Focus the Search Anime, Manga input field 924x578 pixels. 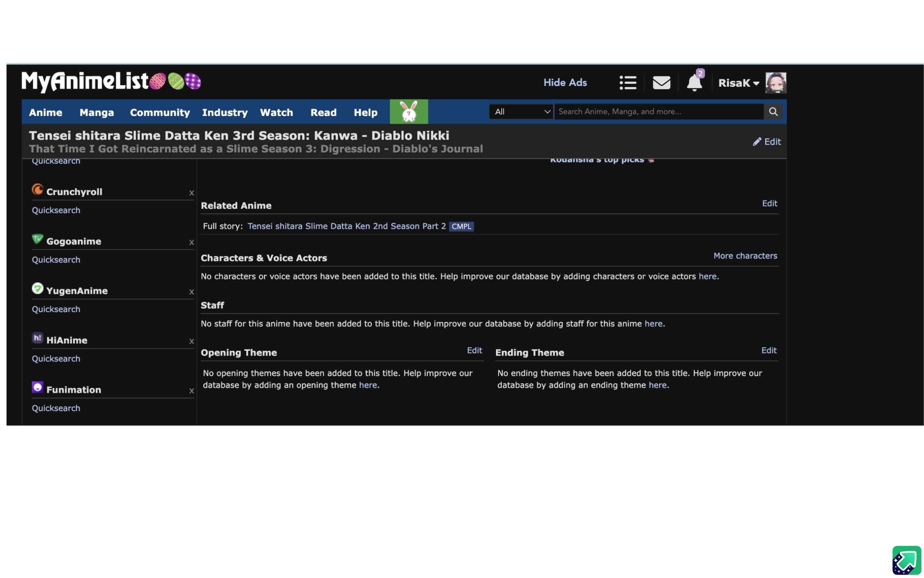[x=659, y=112]
